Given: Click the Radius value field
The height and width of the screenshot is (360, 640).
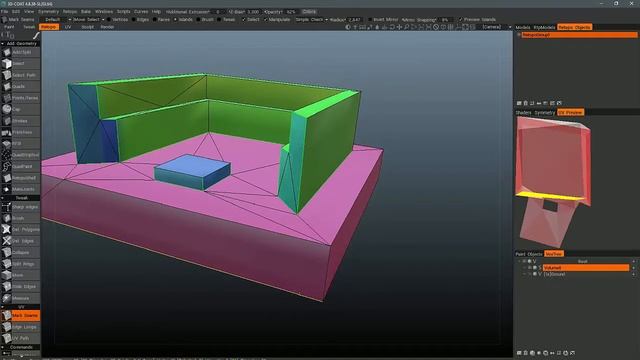Looking at the screenshot, I should (x=354, y=20).
